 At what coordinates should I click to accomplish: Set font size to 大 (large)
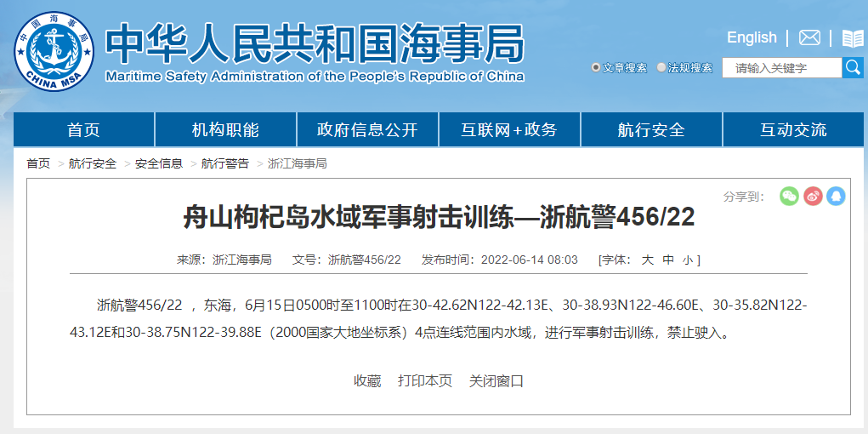coord(647,260)
